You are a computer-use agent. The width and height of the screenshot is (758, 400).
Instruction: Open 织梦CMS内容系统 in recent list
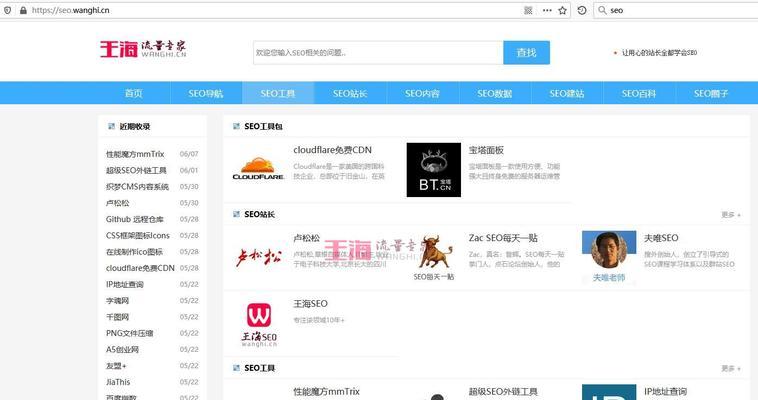[137, 187]
